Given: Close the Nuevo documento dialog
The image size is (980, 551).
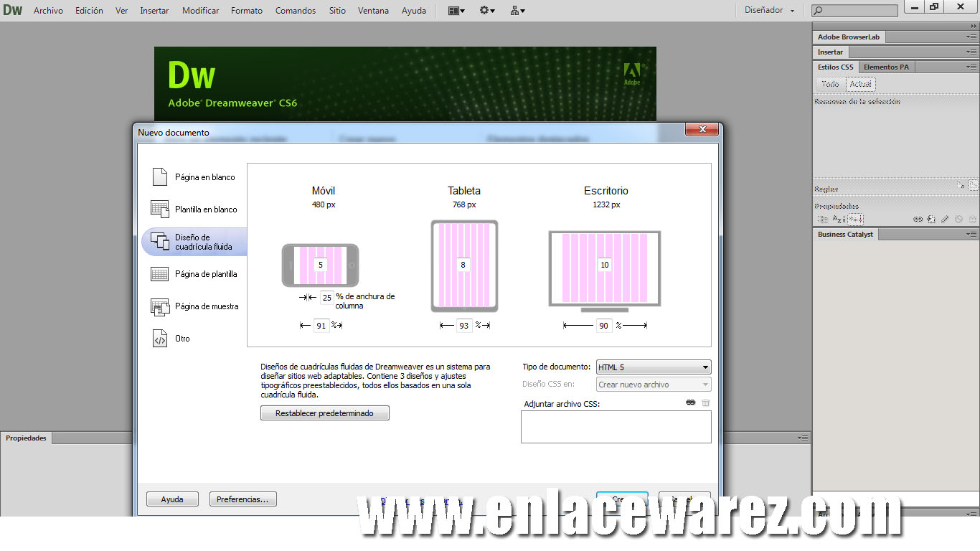Looking at the screenshot, I should pos(702,130).
